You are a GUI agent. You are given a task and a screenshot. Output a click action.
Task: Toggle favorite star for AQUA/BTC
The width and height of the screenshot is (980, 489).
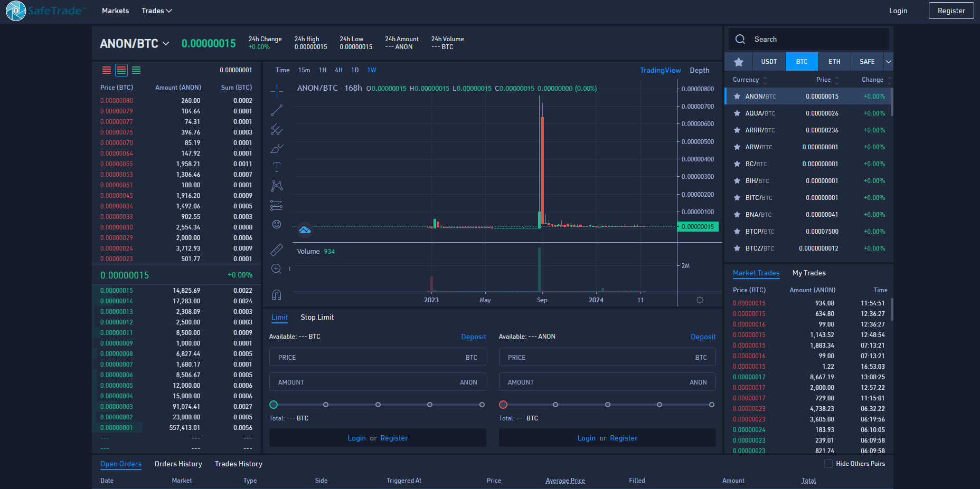tap(737, 113)
